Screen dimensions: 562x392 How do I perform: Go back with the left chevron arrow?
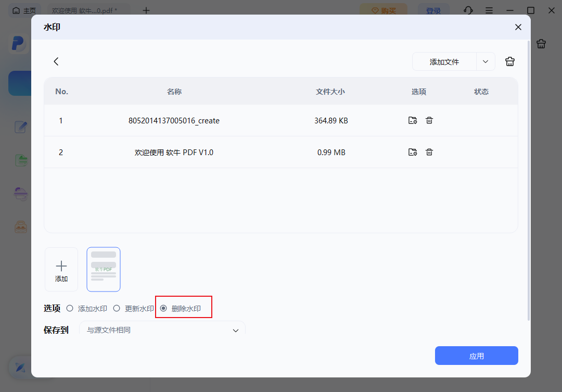[56, 61]
